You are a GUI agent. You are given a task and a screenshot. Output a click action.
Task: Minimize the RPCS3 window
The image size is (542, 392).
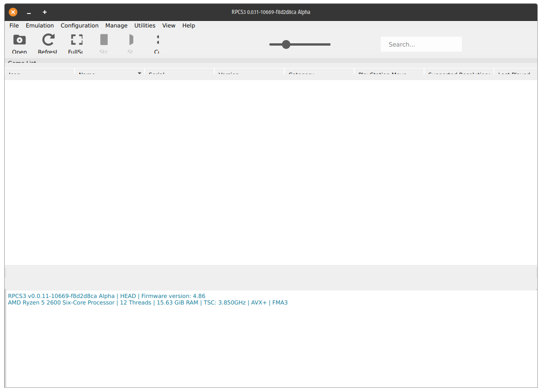[x=29, y=13]
